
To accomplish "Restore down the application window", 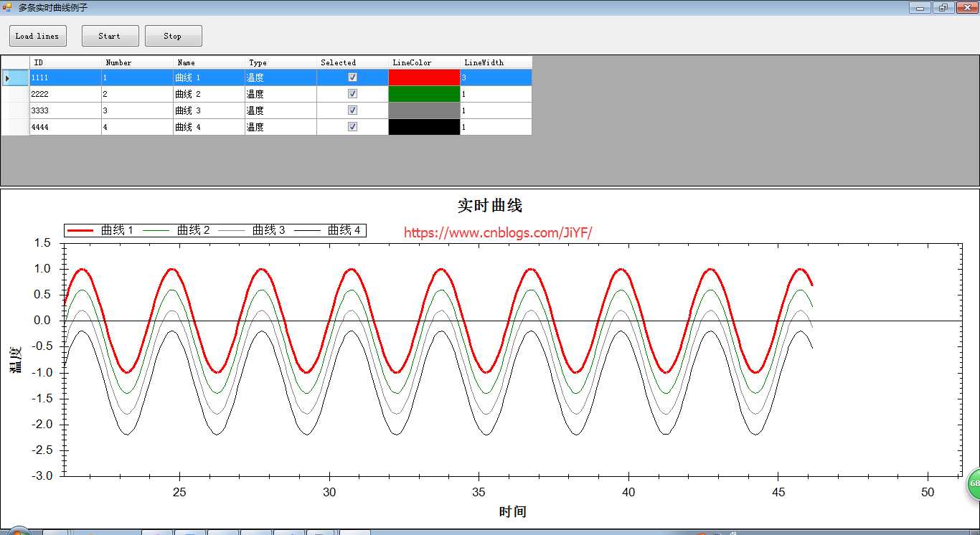I will [x=943, y=8].
